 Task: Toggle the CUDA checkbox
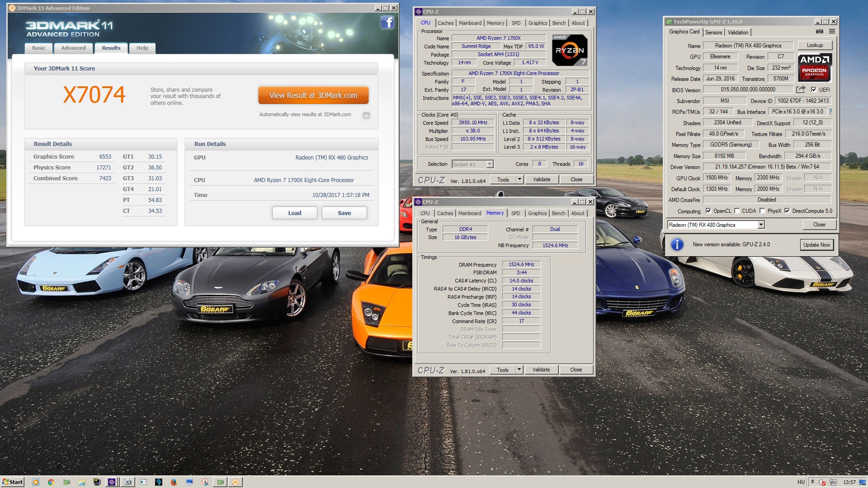[737, 211]
